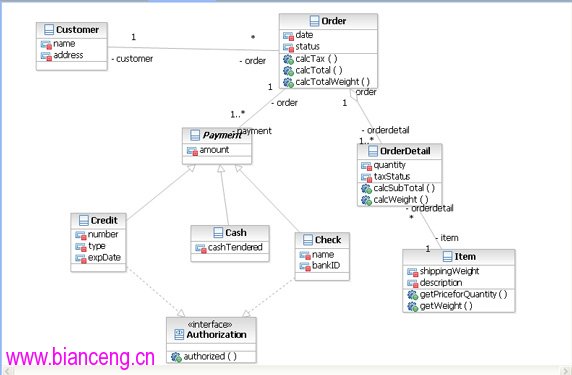Image resolution: width=572 pixels, height=375 pixels.
Task: Select the Payment class icon
Action: click(x=195, y=135)
